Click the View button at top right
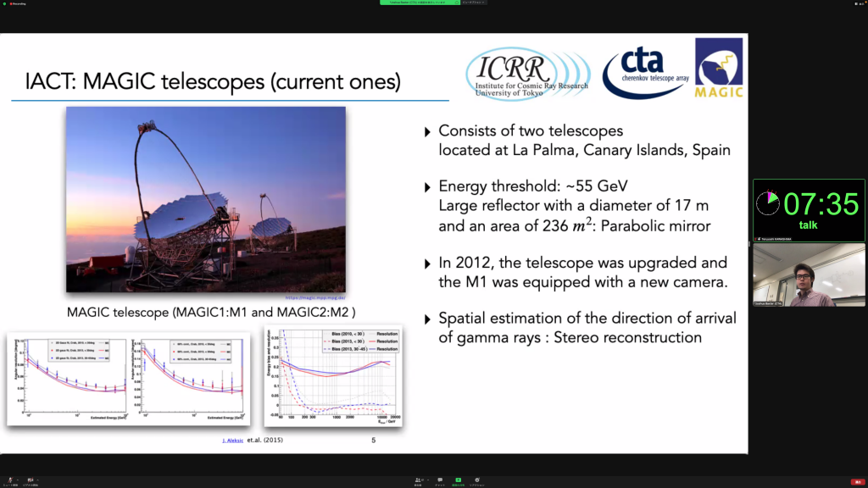 tap(861, 4)
